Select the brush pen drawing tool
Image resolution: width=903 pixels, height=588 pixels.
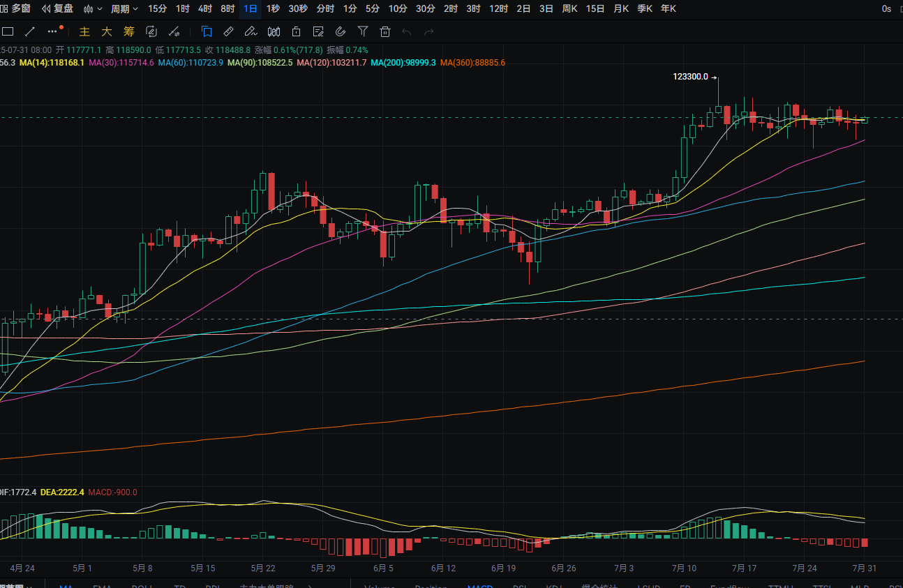tap(251, 31)
